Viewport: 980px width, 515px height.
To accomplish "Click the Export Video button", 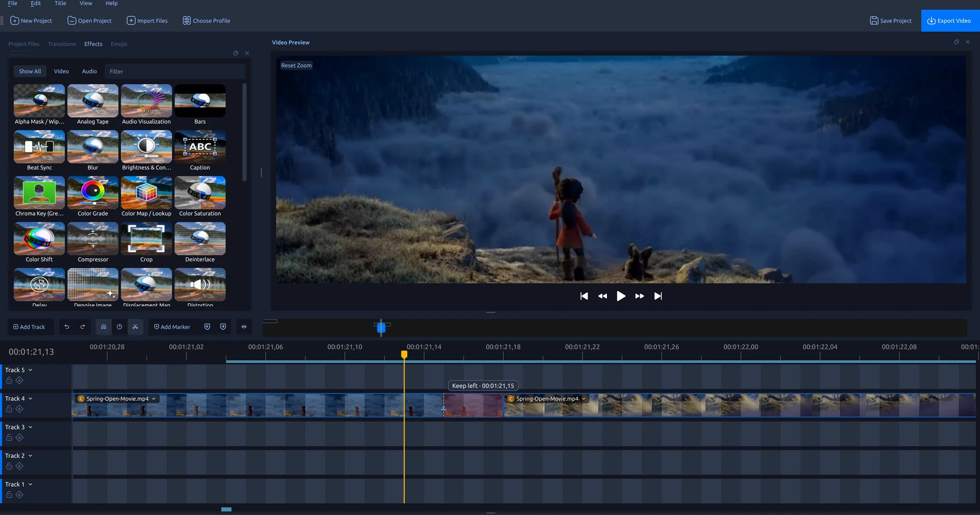I will pos(949,21).
